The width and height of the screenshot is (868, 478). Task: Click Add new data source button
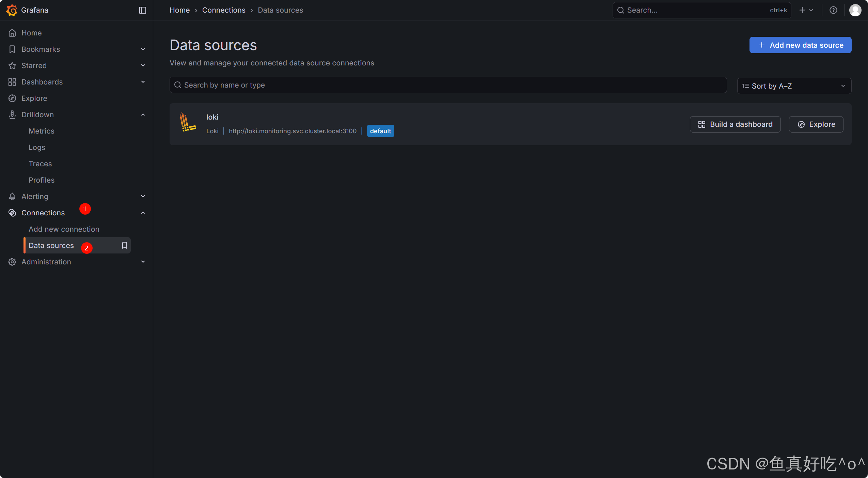[800, 45]
